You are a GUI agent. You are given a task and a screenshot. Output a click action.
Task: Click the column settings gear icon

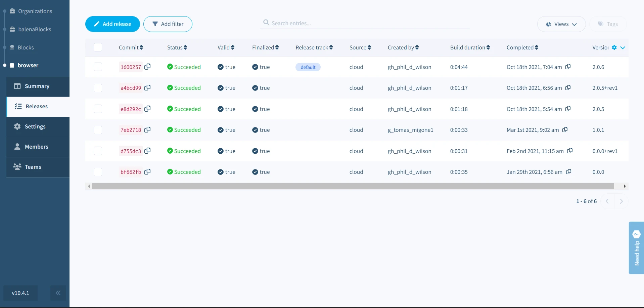coord(614,47)
